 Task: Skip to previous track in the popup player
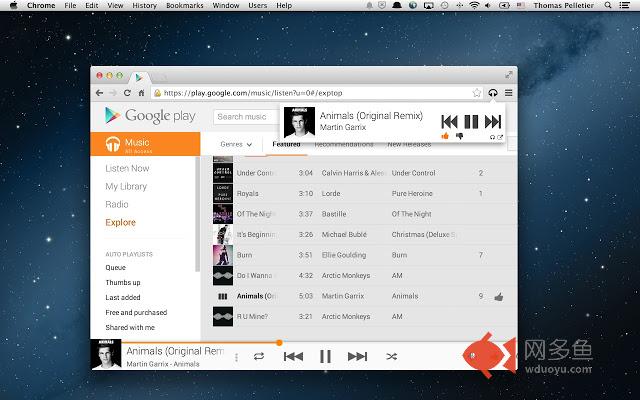tap(449, 122)
